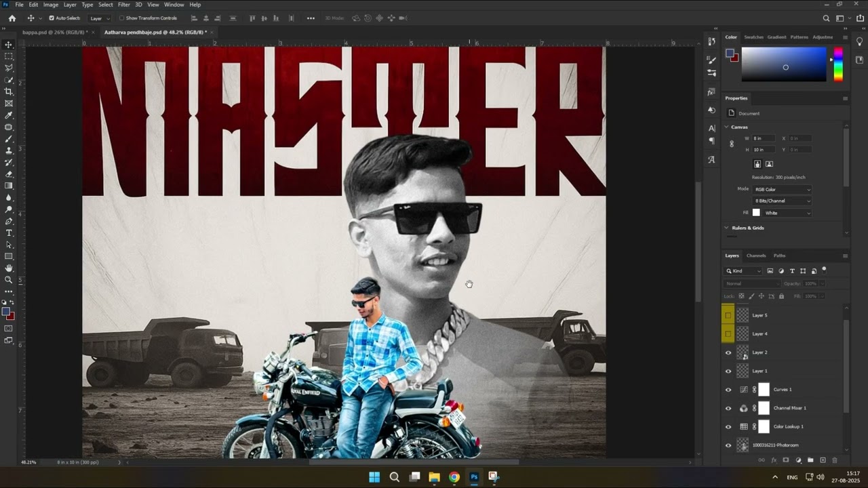
Task: Select landscape canvas orientation button
Action: click(769, 164)
